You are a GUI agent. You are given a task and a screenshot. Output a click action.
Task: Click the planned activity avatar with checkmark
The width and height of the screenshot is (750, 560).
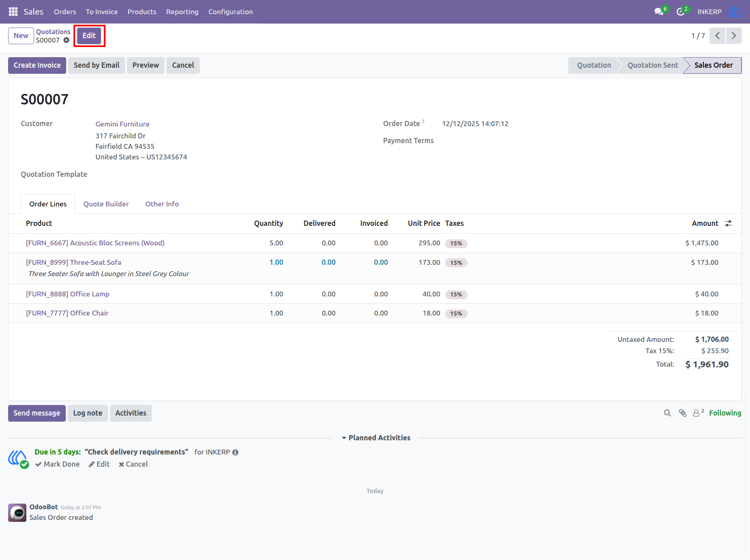(x=18, y=459)
